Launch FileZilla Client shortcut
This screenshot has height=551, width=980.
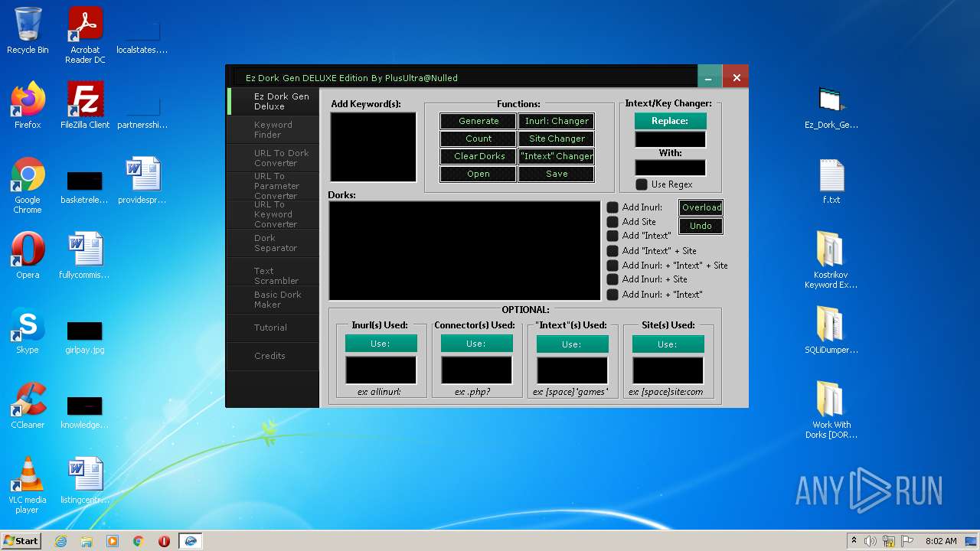click(x=85, y=106)
